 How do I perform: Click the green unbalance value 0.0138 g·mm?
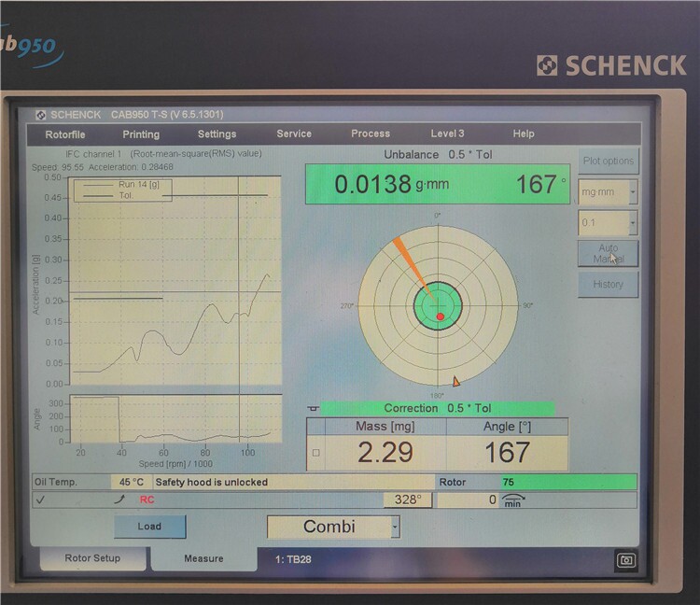click(392, 184)
